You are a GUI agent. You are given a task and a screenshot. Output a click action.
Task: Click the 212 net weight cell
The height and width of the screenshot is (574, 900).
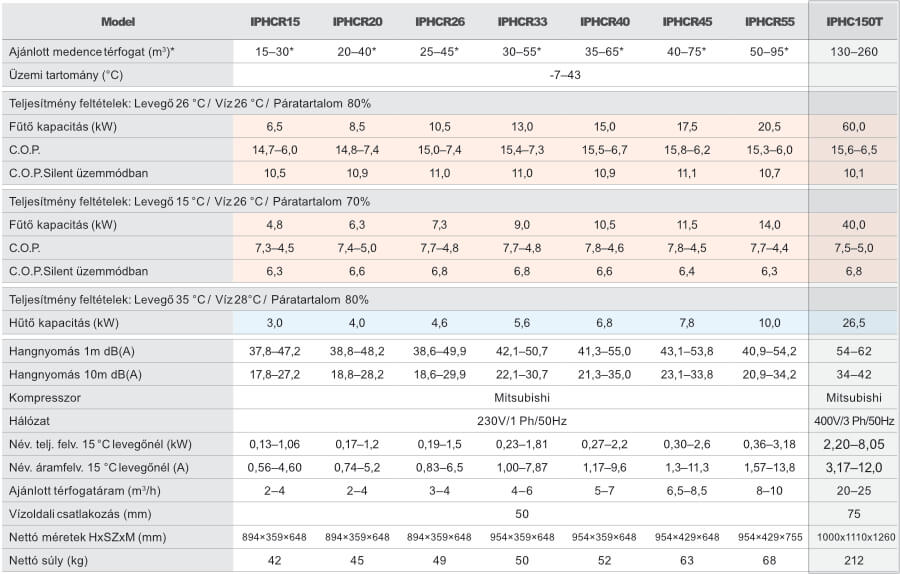[852, 561]
